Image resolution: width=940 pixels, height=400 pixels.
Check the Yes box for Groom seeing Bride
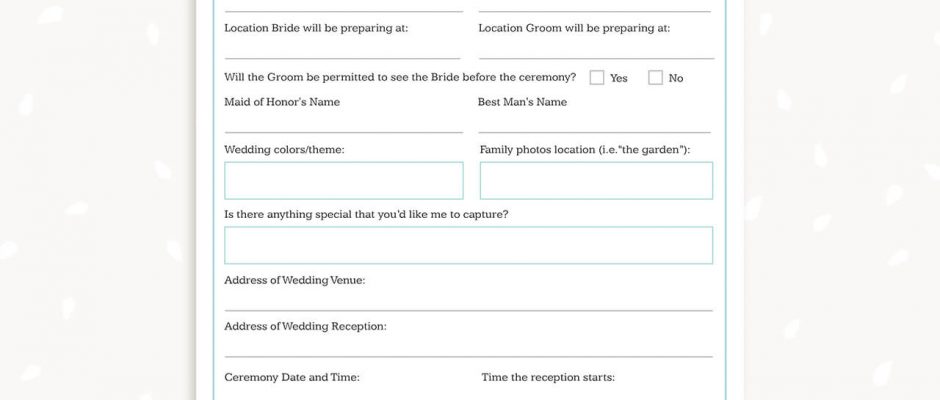597,77
